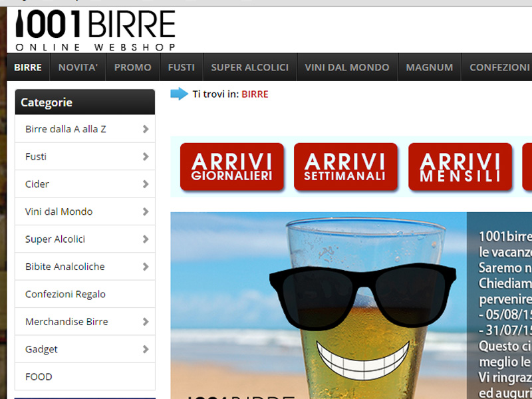This screenshot has height=399, width=532.
Task: Click the Categorie panel header
Action: (85, 102)
